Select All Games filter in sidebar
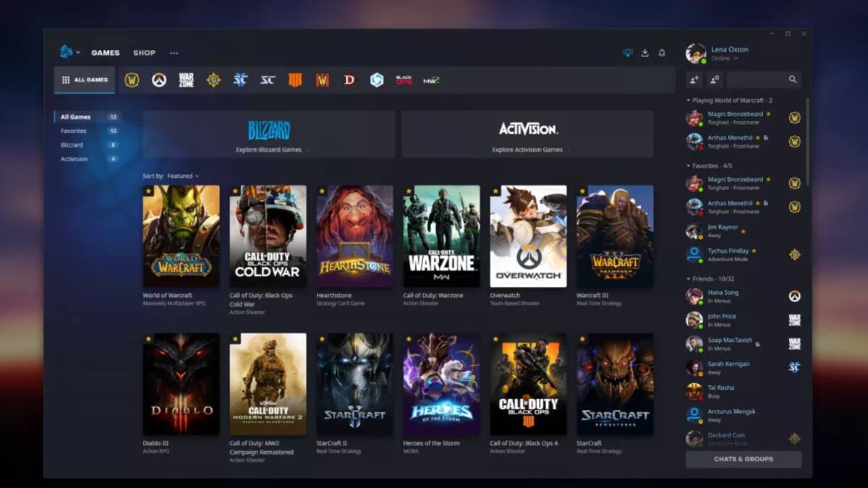 point(88,116)
